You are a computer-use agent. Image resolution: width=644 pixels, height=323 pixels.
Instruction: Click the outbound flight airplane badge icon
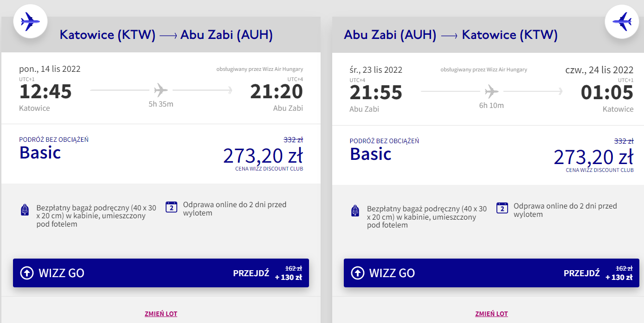tap(31, 21)
